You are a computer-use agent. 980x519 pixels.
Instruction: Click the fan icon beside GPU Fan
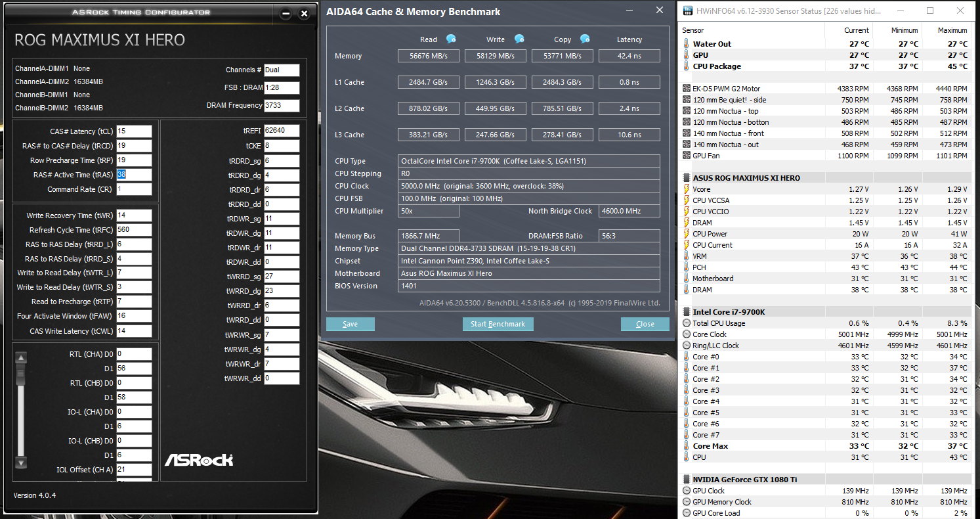coord(687,156)
